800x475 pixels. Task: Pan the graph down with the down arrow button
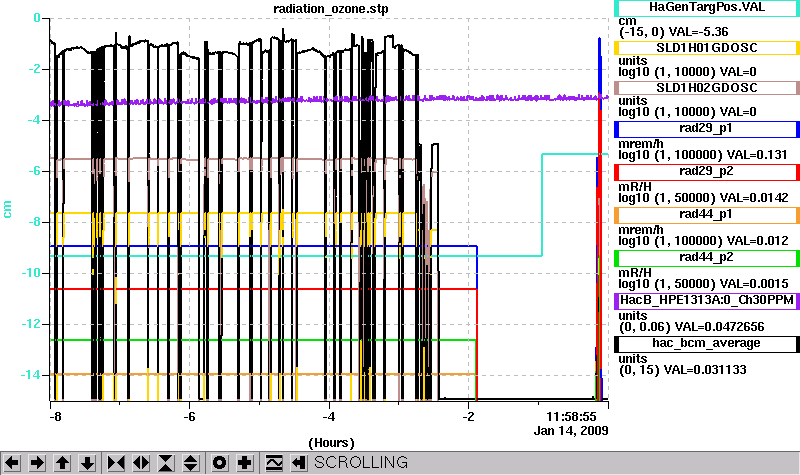[x=87, y=463]
